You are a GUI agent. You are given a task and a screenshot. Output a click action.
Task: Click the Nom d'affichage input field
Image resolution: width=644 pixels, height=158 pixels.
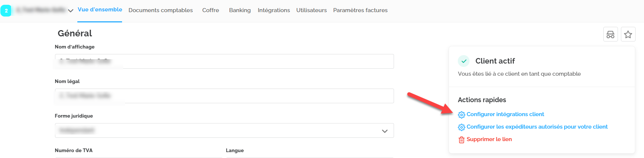point(224,61)
